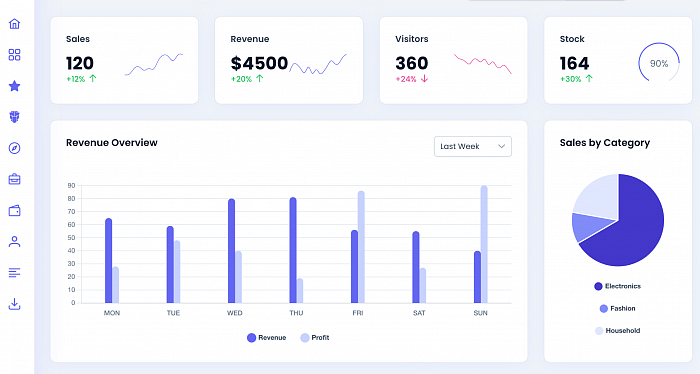Click the chevron in Last Week selector
The width and height of the screenshot is (700, 374).
click(x=501, y=146)
